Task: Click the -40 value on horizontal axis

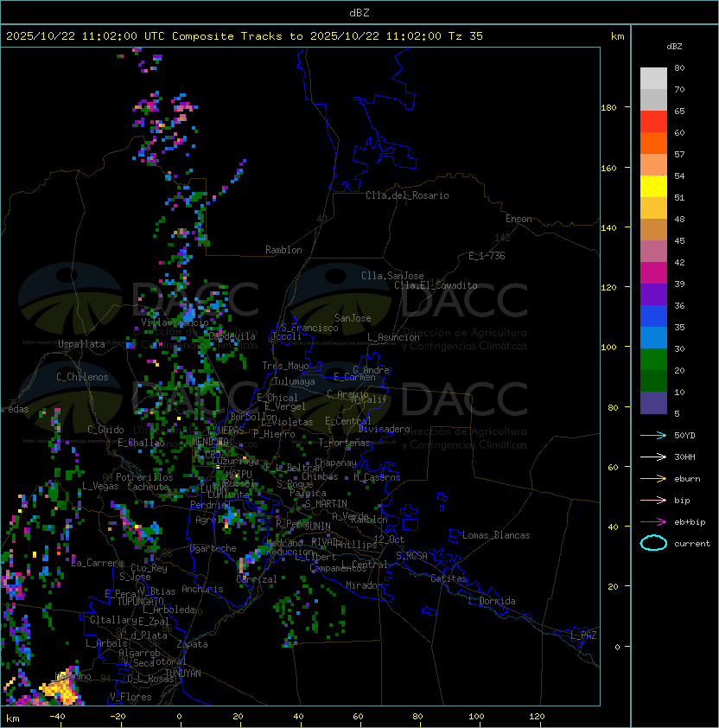Action: 57,717
